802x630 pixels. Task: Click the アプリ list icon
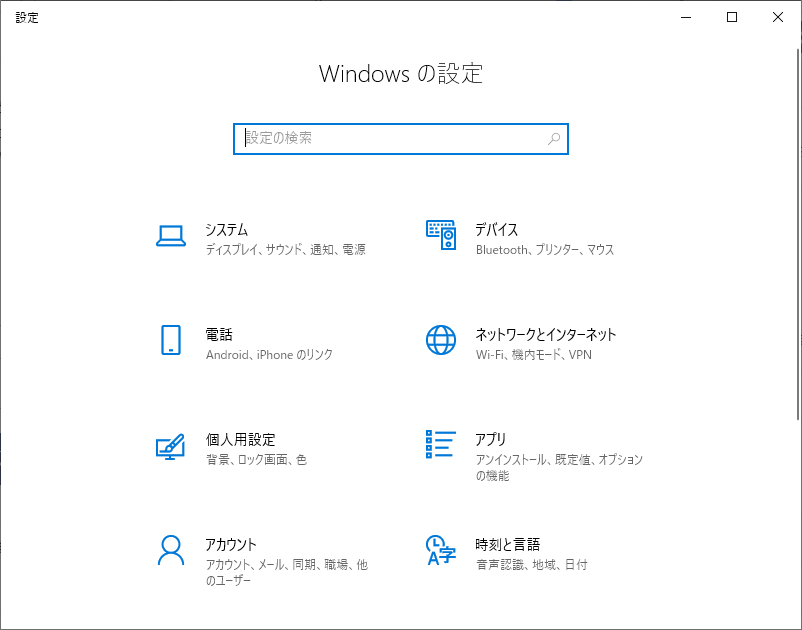441,444
